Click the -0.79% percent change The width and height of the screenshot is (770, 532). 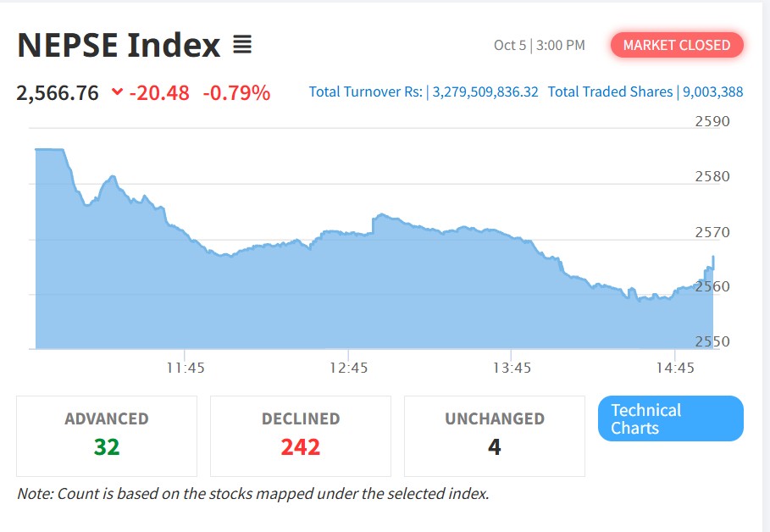pyautogui.click(x=236, y=93)
